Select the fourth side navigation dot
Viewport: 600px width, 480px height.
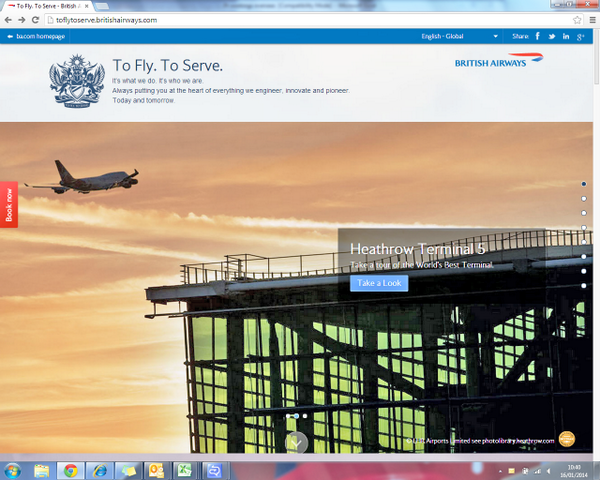(584, 227)
